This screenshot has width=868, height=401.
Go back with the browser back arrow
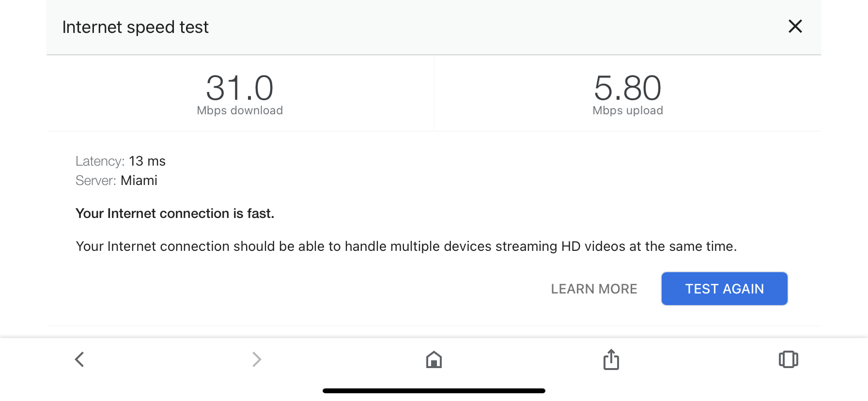pos(80,359)
